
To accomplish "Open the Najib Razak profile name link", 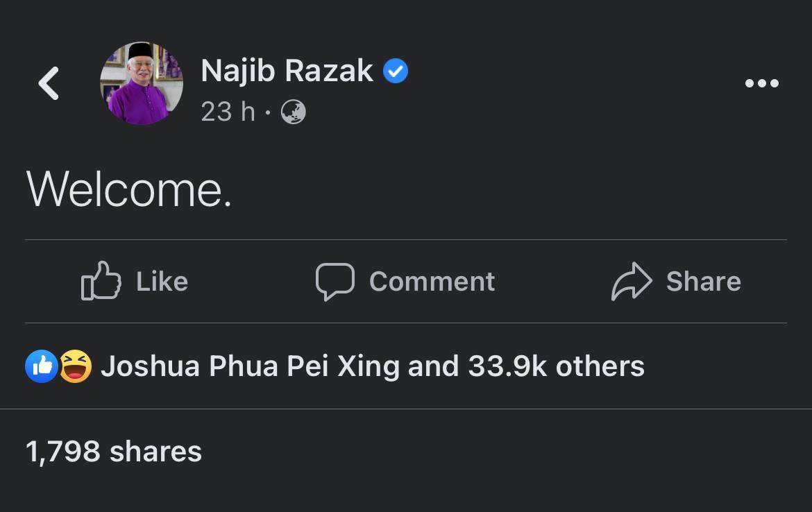I will 287,71.
